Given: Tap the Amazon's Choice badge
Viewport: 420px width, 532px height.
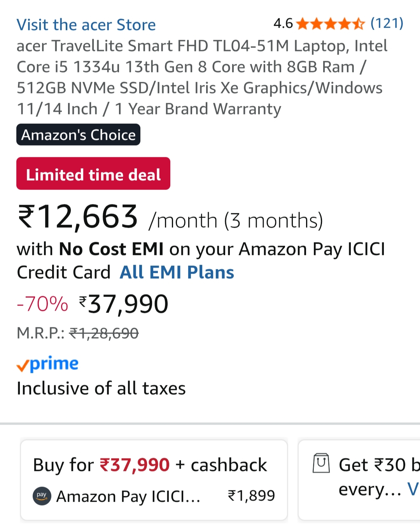Looking at the screenshot, I should [78, 135].
